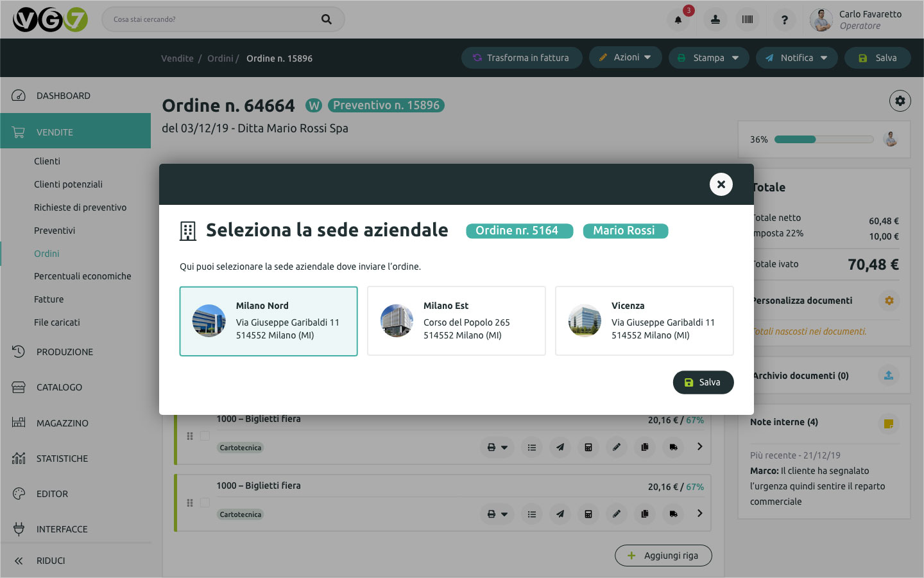Select the Vicenza office card
This screenshot has height=578, width=924.
644,321
